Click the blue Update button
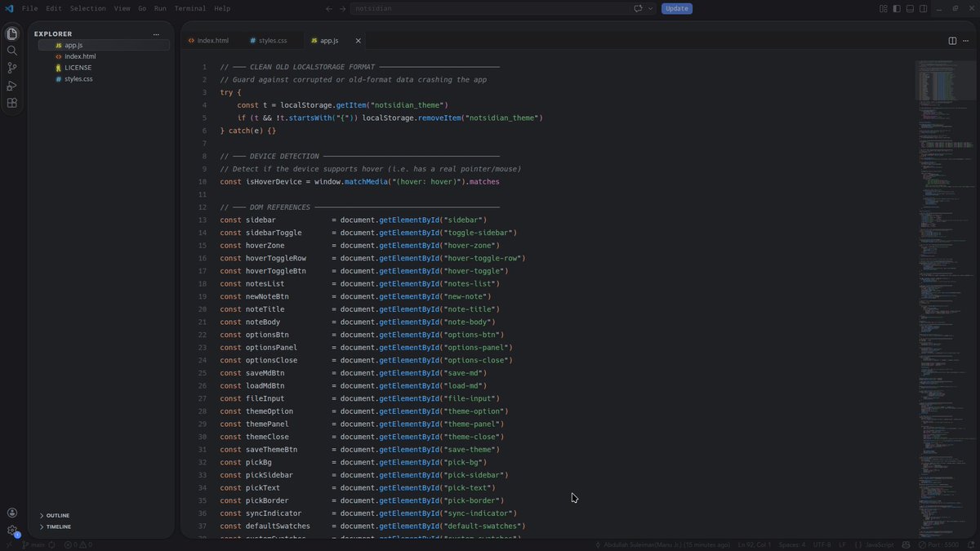The width and height of the screenshot is (980, 551). tap(677, 8)
